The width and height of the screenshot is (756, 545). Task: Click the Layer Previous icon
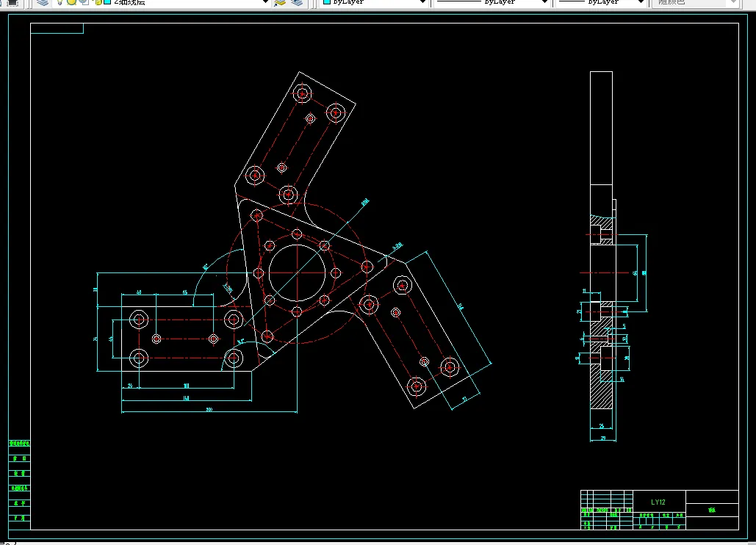[297, 2]
